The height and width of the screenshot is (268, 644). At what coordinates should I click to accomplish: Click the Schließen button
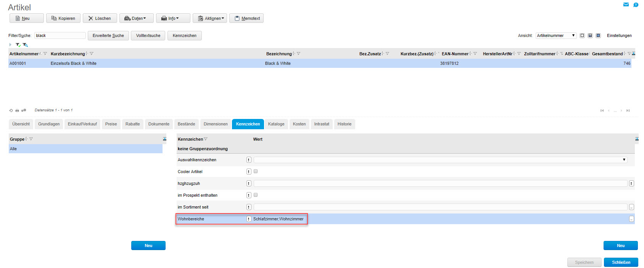621,262
